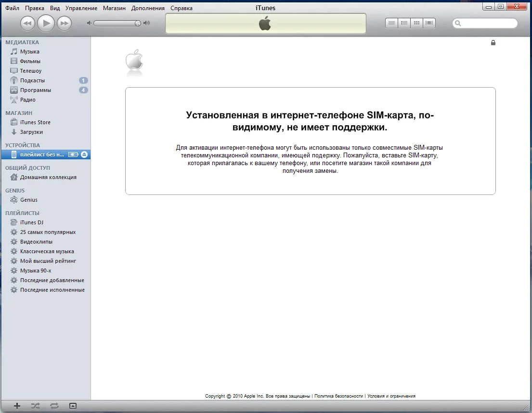The width and height of the screenshot is (532, 413).
Task: Open Загрузки downloads
Action: 46,132
